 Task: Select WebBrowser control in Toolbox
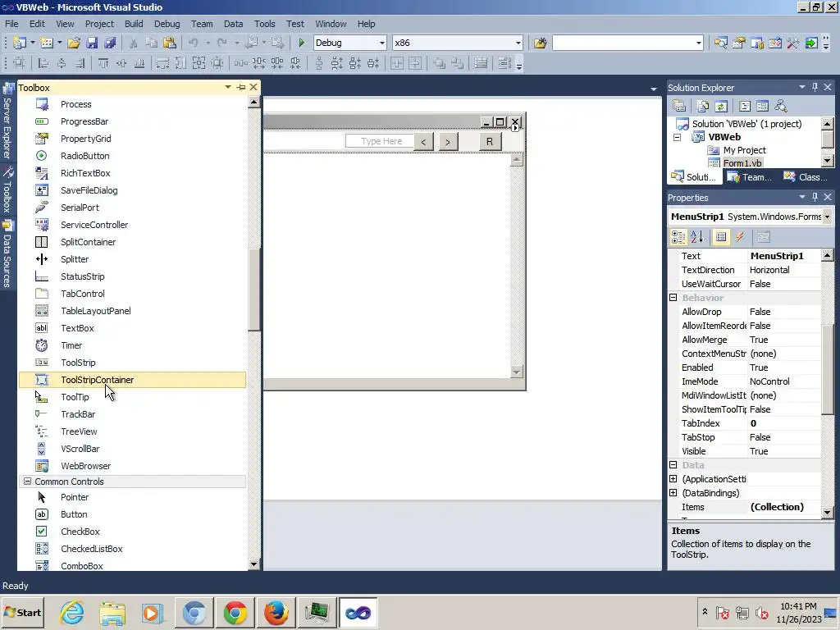click(x=132, y=466)
